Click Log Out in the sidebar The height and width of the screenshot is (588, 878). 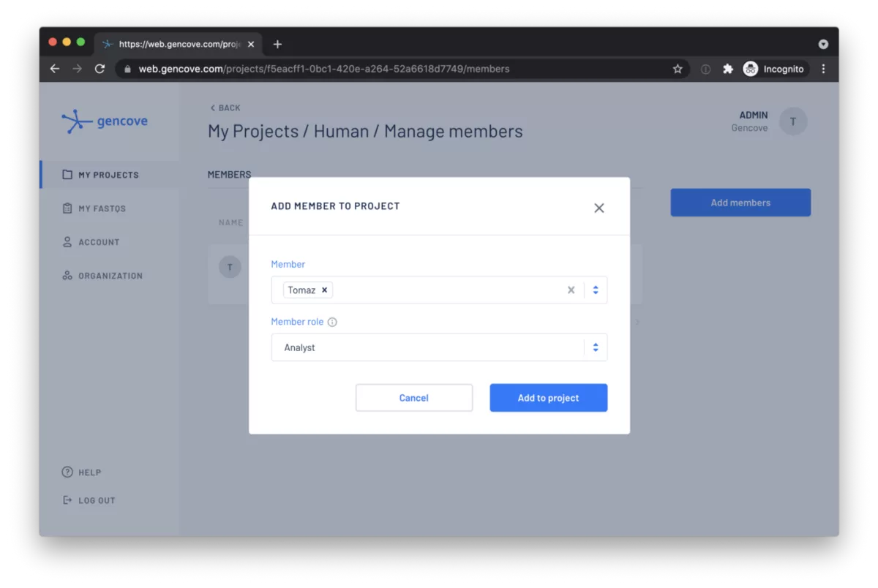(97, 501)
